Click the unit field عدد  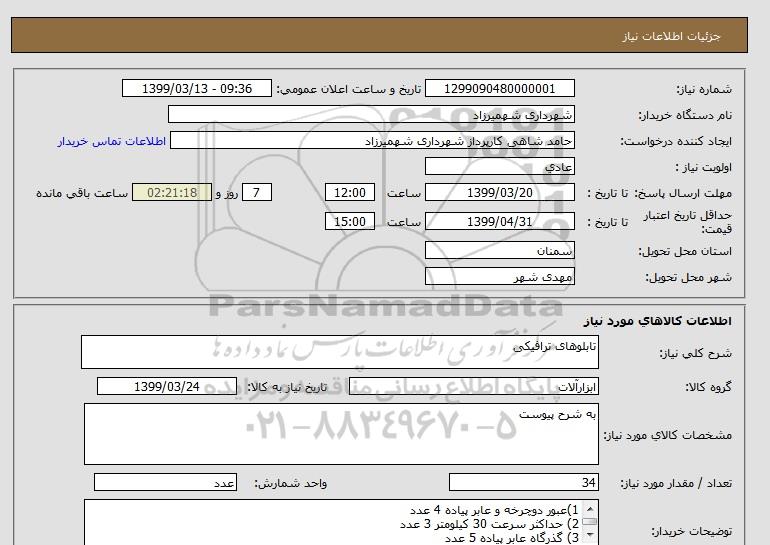pos(165,483)
